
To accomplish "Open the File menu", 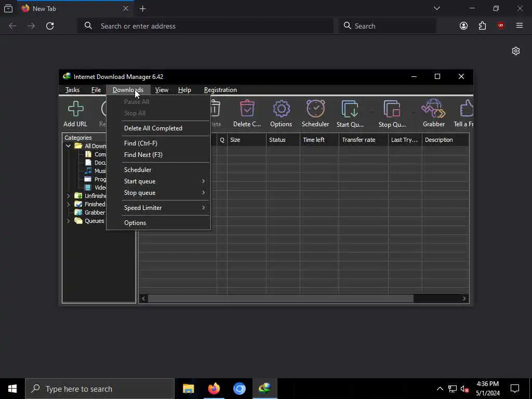I will [x=96, y=90].
